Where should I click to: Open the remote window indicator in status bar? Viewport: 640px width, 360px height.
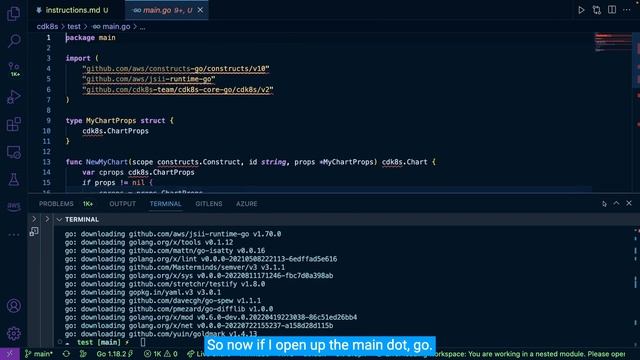10,354
